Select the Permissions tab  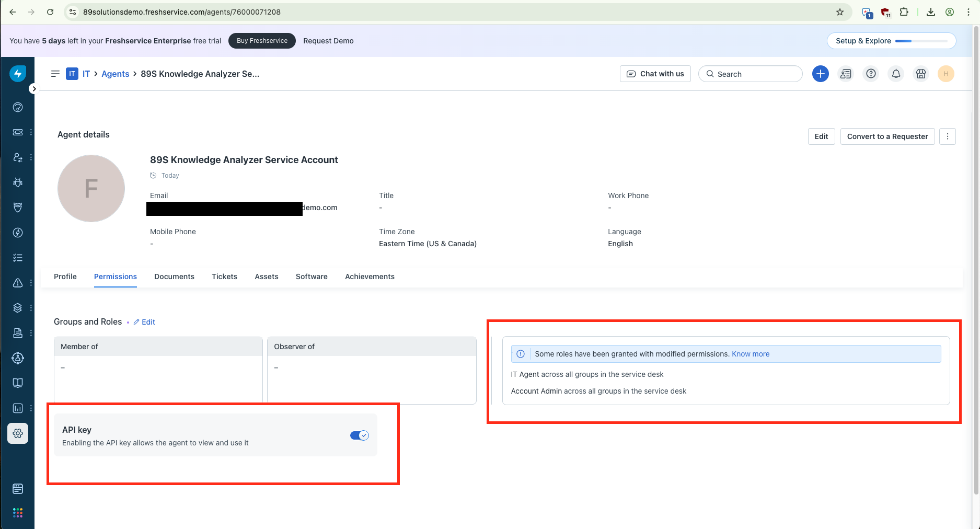[116, 277]
